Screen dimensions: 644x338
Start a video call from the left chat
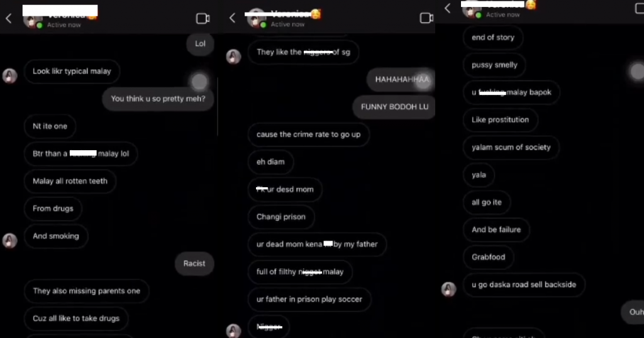point(203,18)
